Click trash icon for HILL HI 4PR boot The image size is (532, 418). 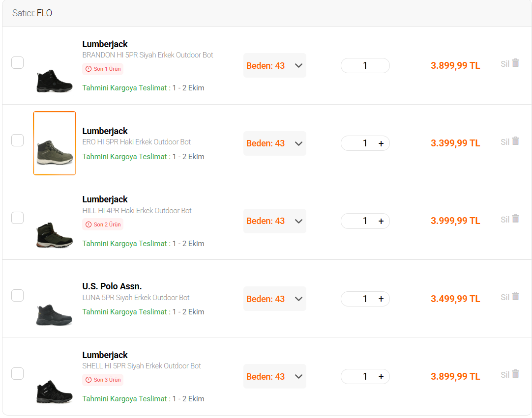pos(515,219)
